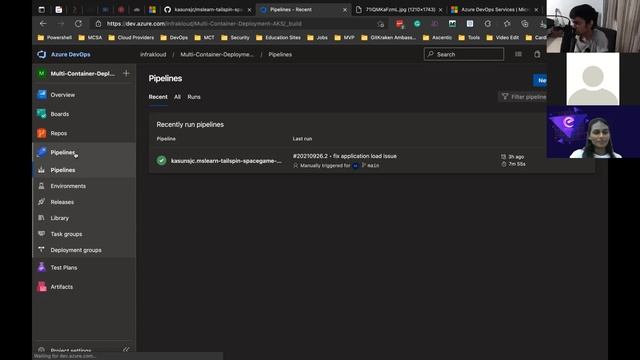640x360 pixels.
Task: Click the Task groups icon
Action: pyautogui.click(x=41, y=234)
